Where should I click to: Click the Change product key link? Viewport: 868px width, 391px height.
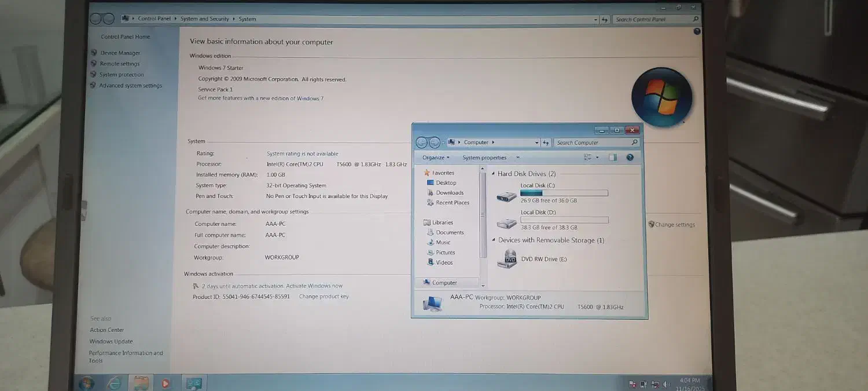(323, 297)
